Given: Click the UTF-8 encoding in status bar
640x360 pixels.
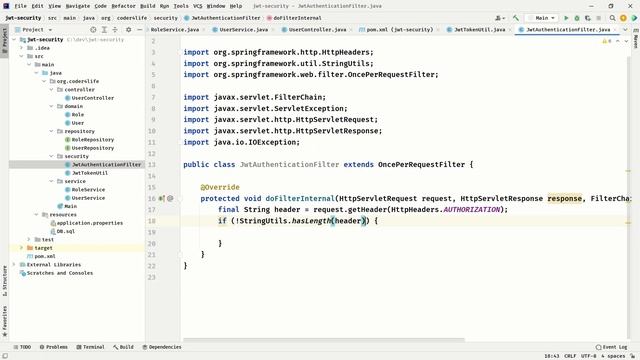Looking at the screenshot, I should pyautogui.click(x=588, y=356).
